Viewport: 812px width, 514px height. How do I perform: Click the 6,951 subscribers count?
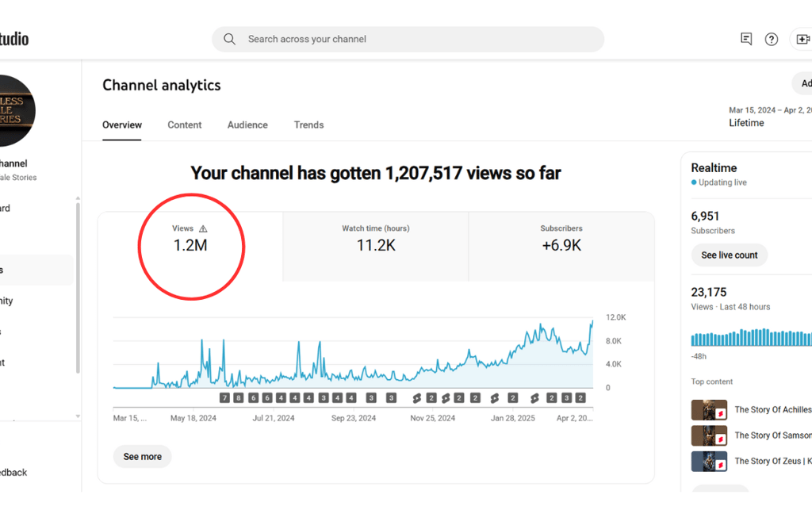point(705,216)
